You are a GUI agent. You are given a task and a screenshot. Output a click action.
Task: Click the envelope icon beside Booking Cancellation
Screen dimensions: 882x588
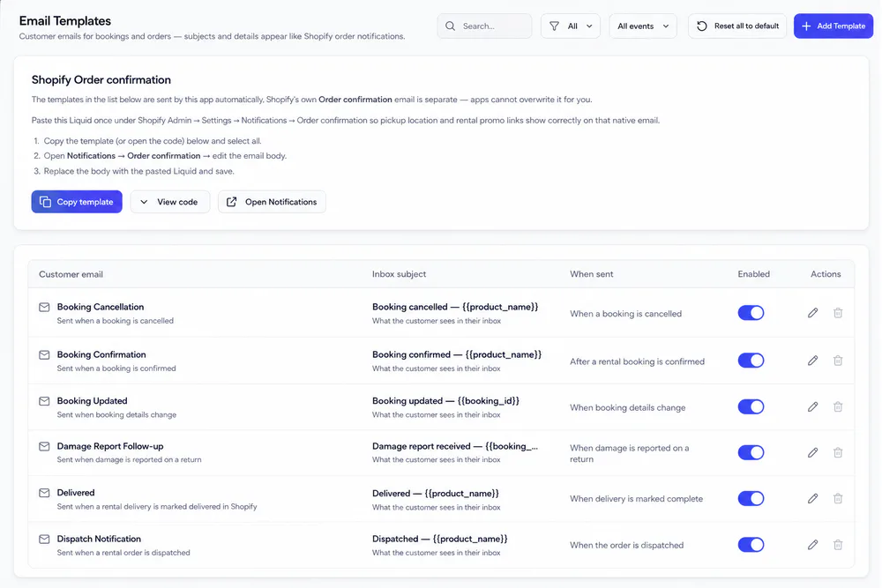coord(44,307)
